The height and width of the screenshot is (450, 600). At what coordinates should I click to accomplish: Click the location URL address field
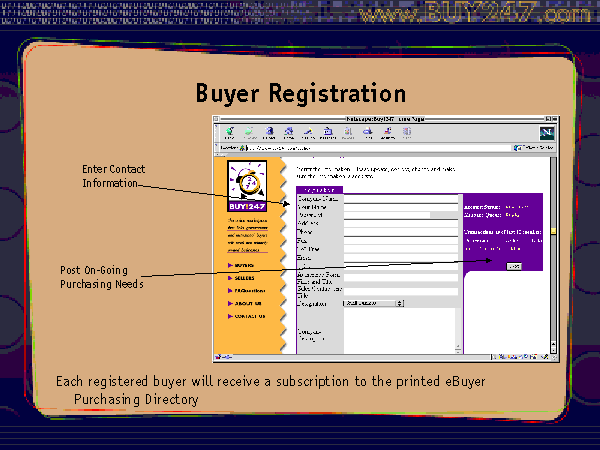pyautogui.click(x=379, y=148)
